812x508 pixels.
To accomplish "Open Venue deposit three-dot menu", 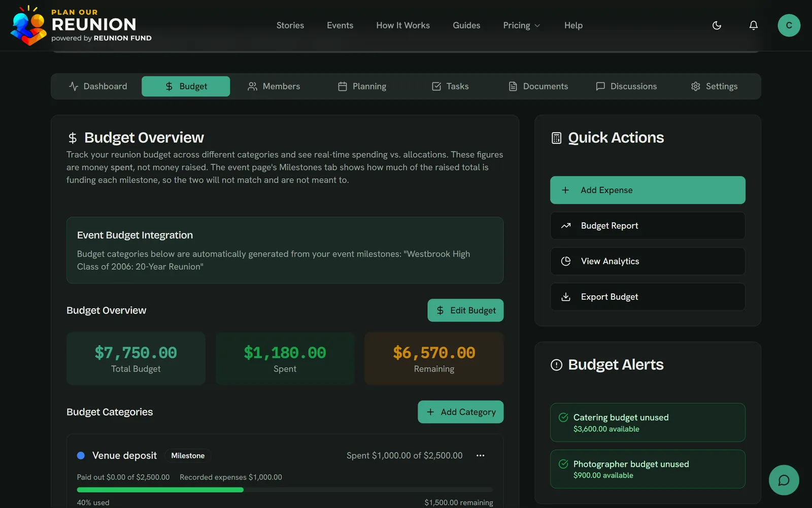I will (x=480, y=456).
